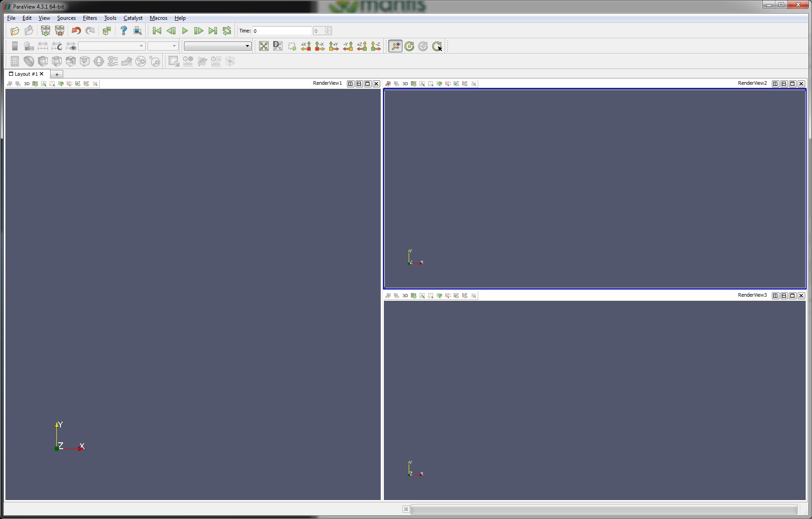The height and width of the screenshot is (519, 812).
Task: Expand the color array dropdown
Action: [112, 46]
